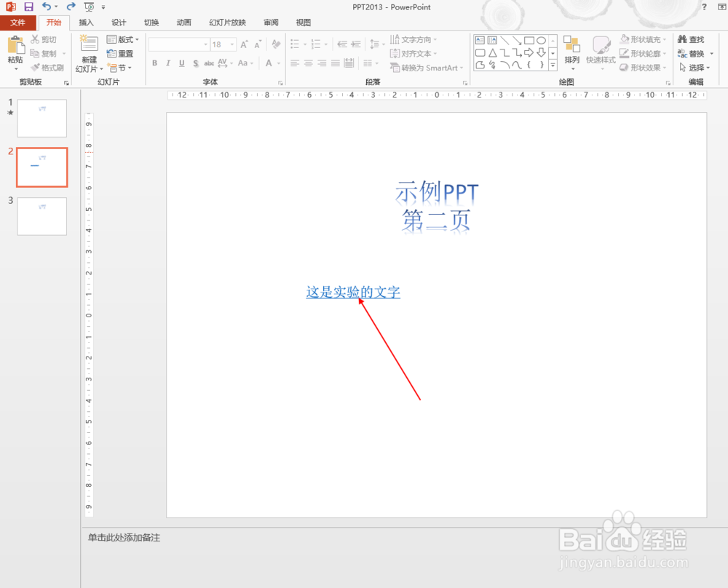728x588 pixels.
Task: Open Shape Effects (形状效果) dropdown
Action: coord(643,68)
